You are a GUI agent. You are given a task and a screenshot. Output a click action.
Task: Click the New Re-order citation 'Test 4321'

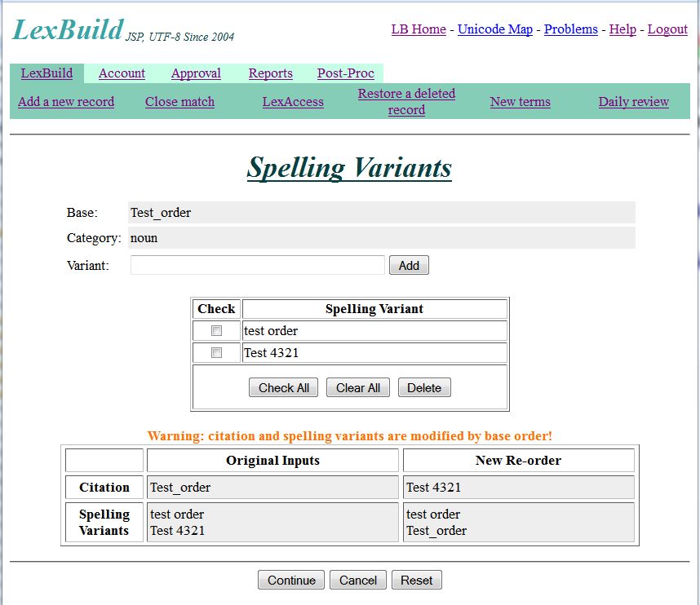click(519, 487)
